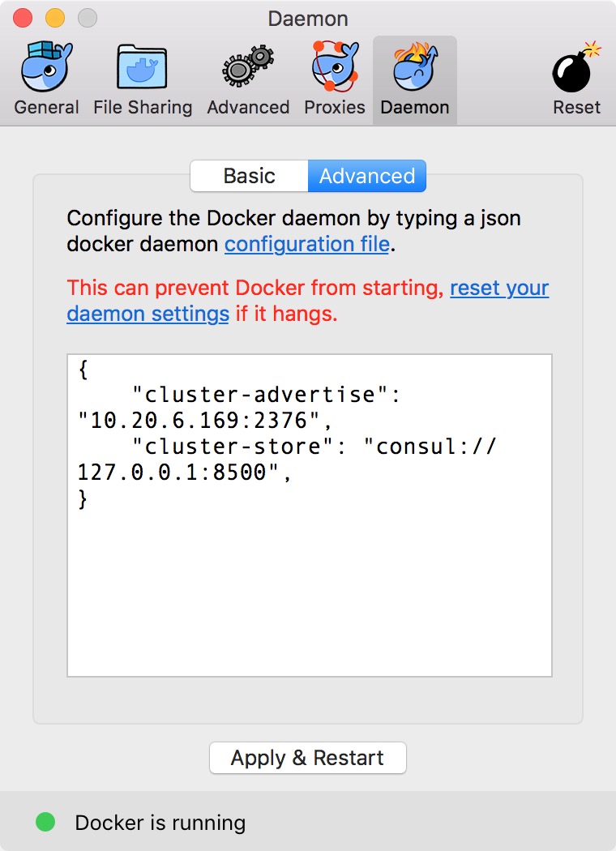Click the Reset toolbar label
Screen dimensions: 616x851
[x=576, y=108]
